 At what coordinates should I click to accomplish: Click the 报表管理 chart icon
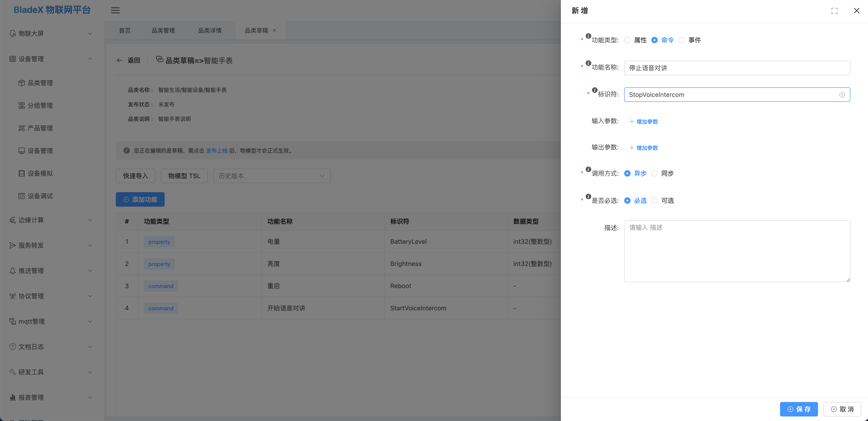(12, 397)
